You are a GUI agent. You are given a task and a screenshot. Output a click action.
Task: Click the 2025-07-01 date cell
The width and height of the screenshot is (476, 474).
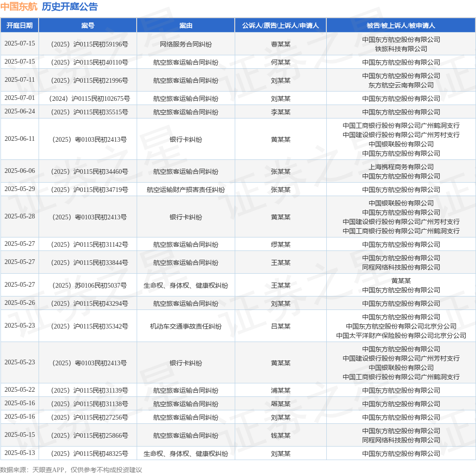click(x=20, y=98)
